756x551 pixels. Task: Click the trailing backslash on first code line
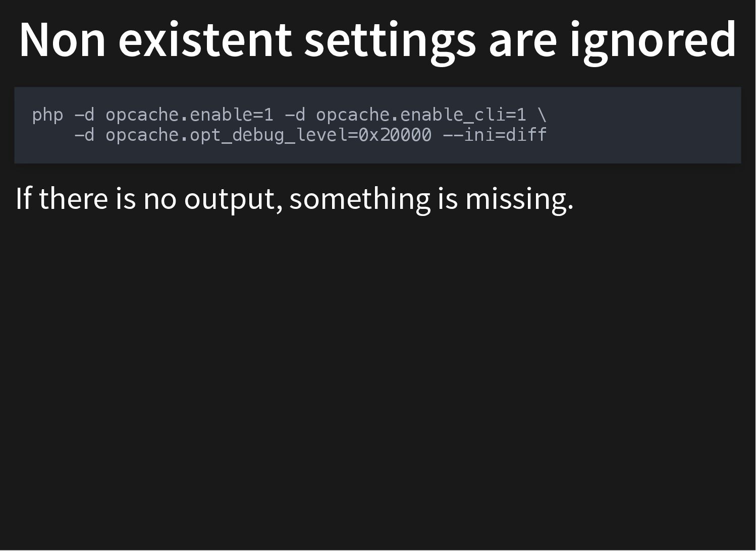coord(543,115)
